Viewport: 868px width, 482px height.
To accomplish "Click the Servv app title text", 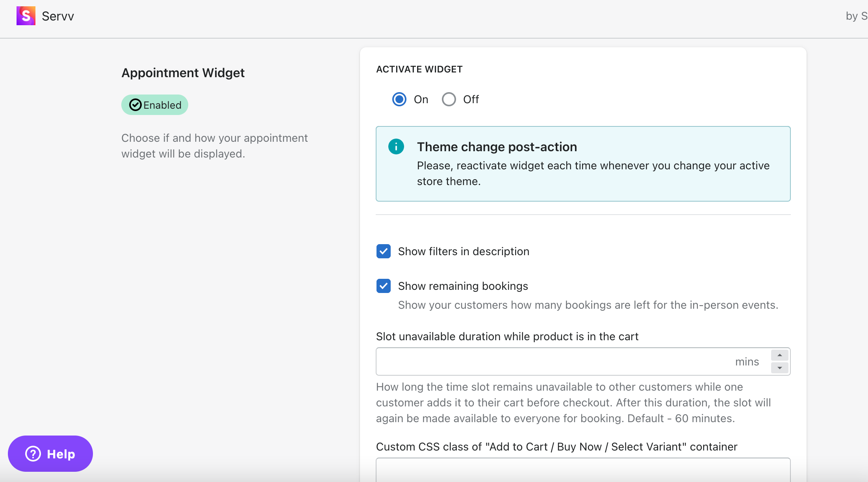I will click(x=58, y=16).
